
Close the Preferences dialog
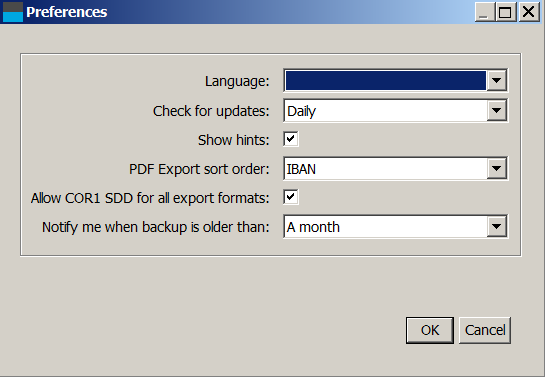[529, 12]
